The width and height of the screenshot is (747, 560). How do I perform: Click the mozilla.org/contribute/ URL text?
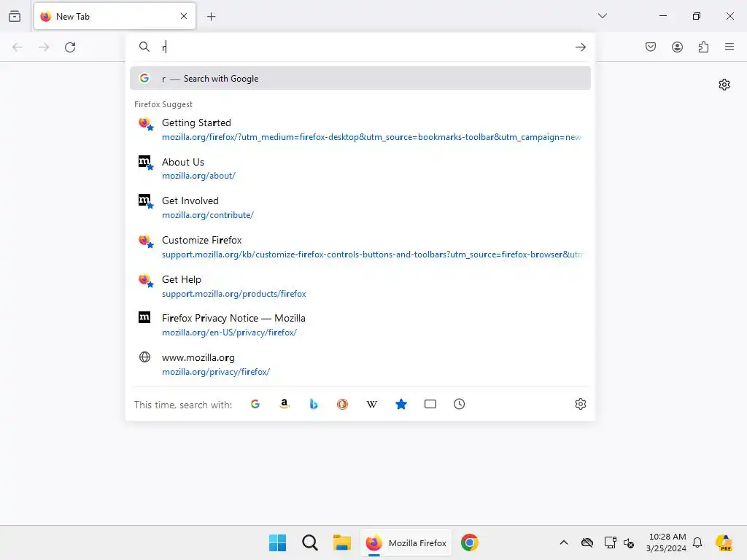click(x=208, y=215)
